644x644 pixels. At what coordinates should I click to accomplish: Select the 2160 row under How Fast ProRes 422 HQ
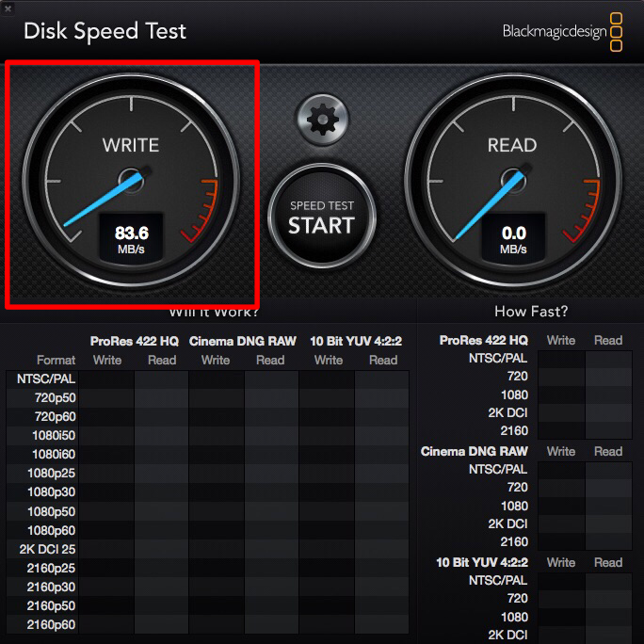click(x=566, y=431)
